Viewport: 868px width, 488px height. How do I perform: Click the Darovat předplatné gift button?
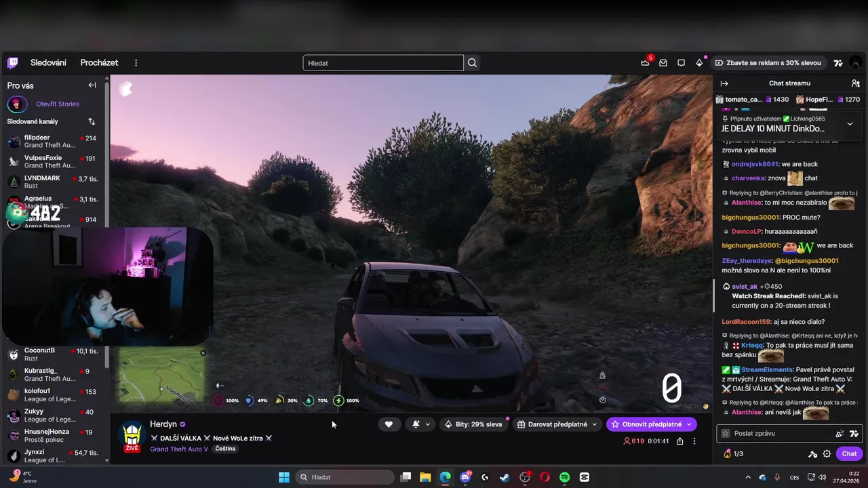coord(552,424)
